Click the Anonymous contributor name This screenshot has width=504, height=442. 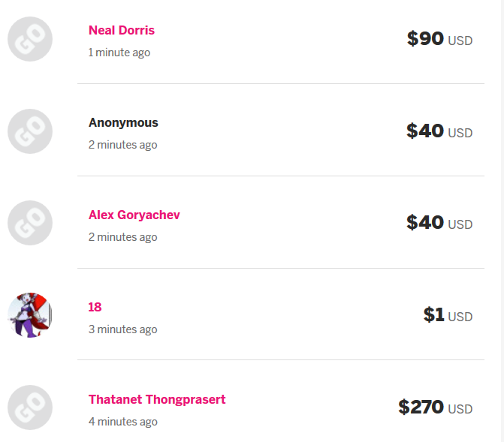tap(123, 123)
